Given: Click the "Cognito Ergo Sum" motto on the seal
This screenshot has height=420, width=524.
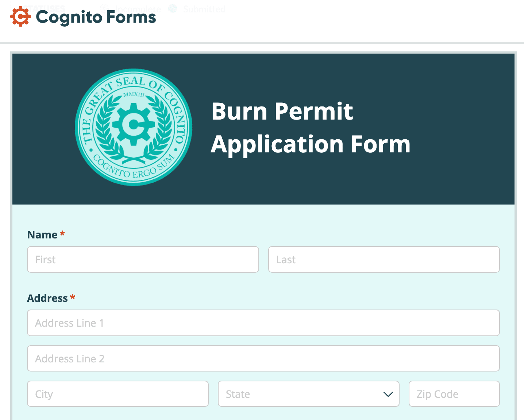Looking at the screenshot, I should [133, 169].
